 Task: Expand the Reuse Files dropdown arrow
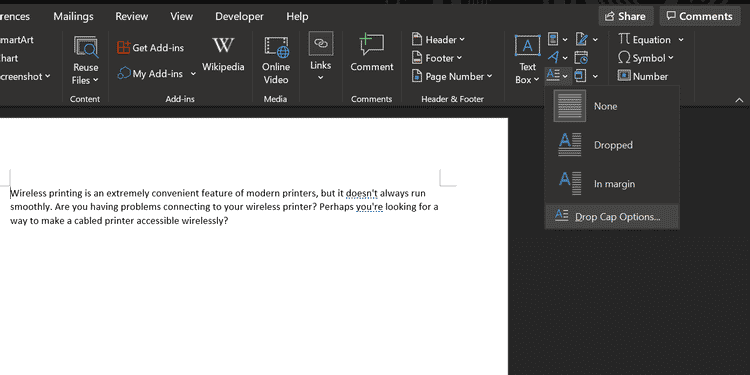(x=95, y=80)
